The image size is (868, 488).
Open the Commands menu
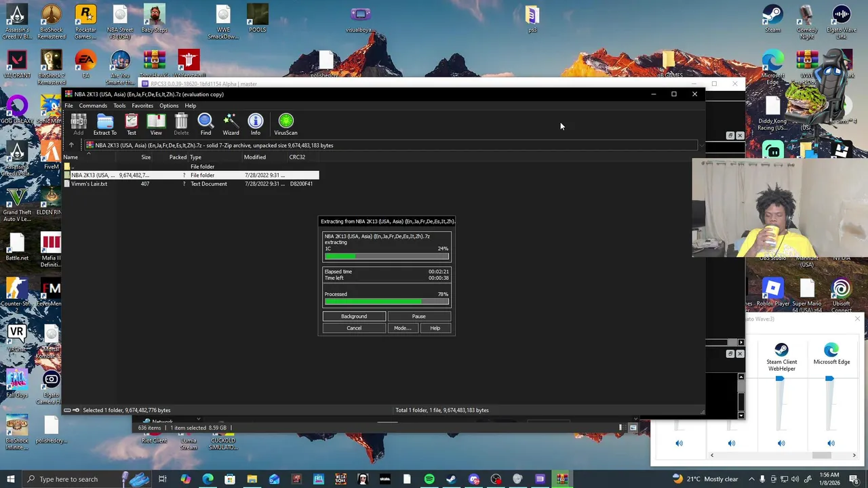93,106
